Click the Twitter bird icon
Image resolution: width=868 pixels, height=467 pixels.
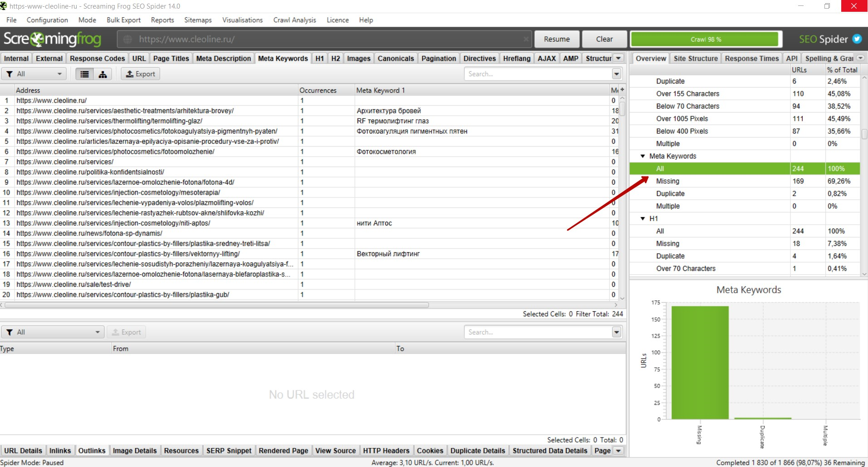[857, 39]
